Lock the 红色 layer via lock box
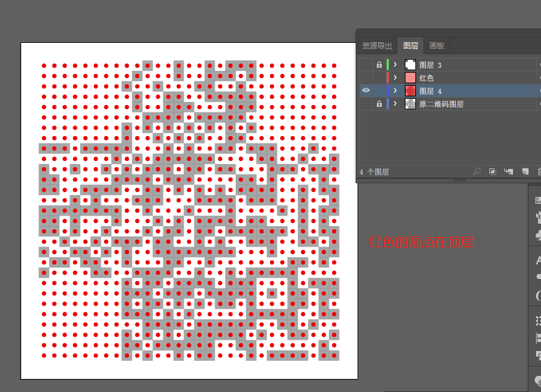Viewport: 541px width, 392px height. coord(379,78)
